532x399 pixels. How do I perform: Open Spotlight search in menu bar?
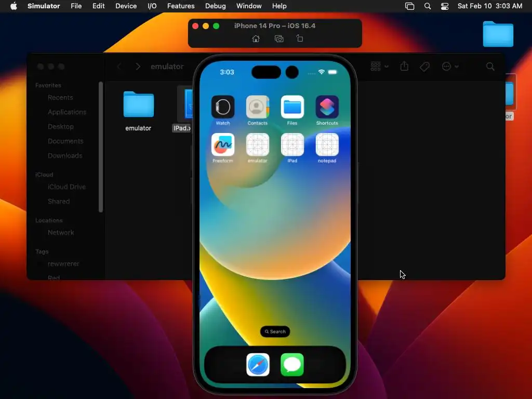[428, 6]
